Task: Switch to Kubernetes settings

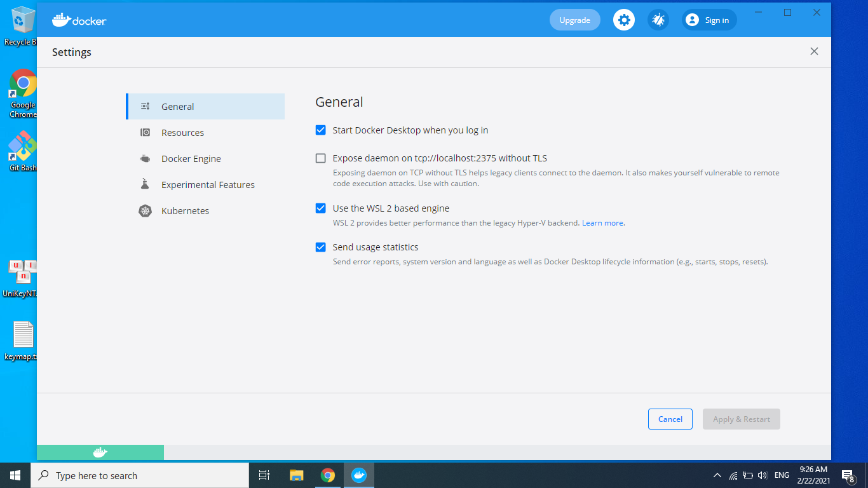Action: tap(205, 210)
